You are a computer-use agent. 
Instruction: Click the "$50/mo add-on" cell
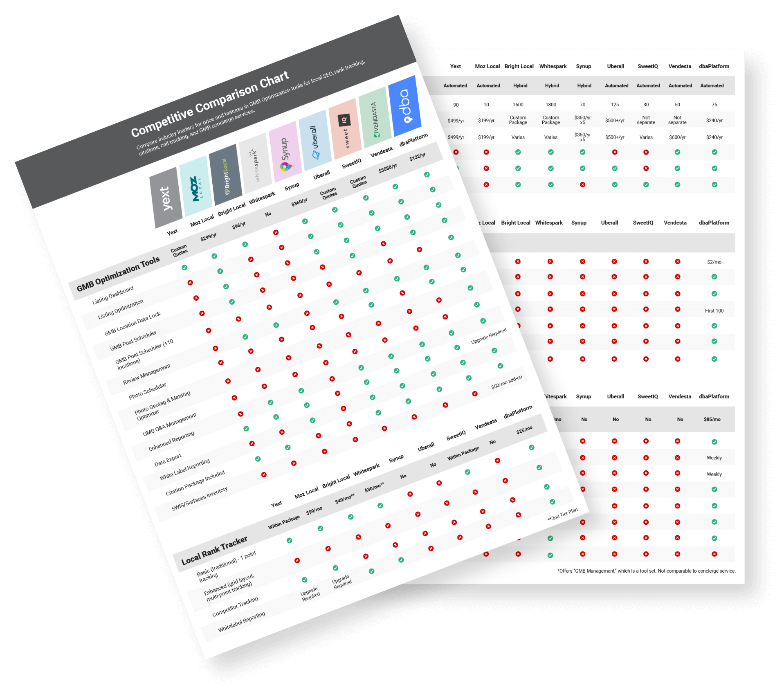click(x=507, y=382)
